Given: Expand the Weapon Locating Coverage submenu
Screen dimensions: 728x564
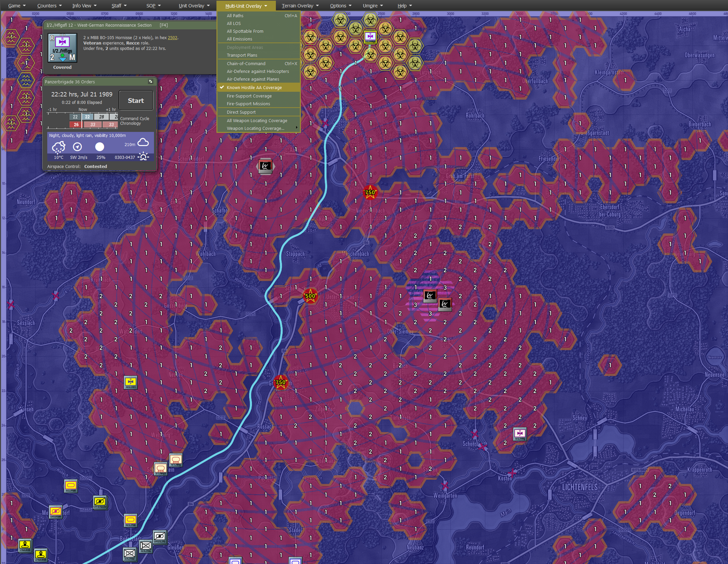Looking at the screenshot, I should [x=255, y=128].
